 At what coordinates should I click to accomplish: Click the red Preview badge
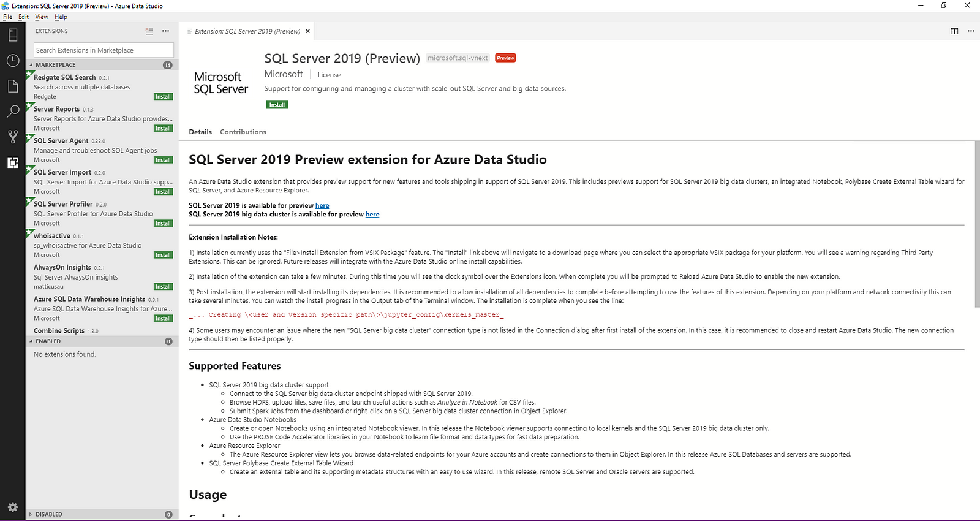coord(505,58)
